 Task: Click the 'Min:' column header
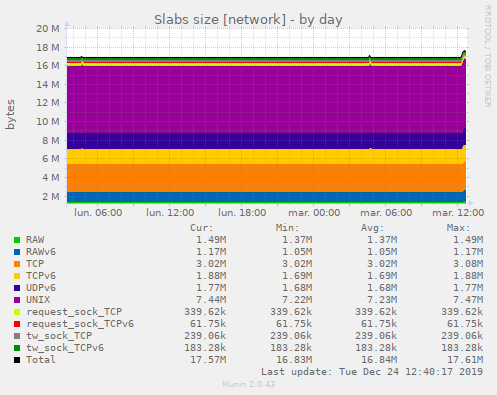(x=287, y=228)
